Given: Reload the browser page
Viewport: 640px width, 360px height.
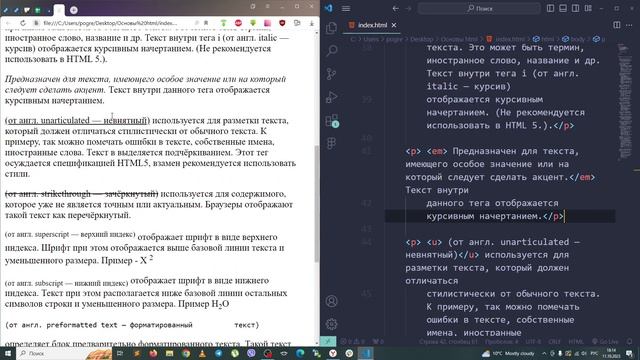Looking at the screenshot, I should point(23,23).
